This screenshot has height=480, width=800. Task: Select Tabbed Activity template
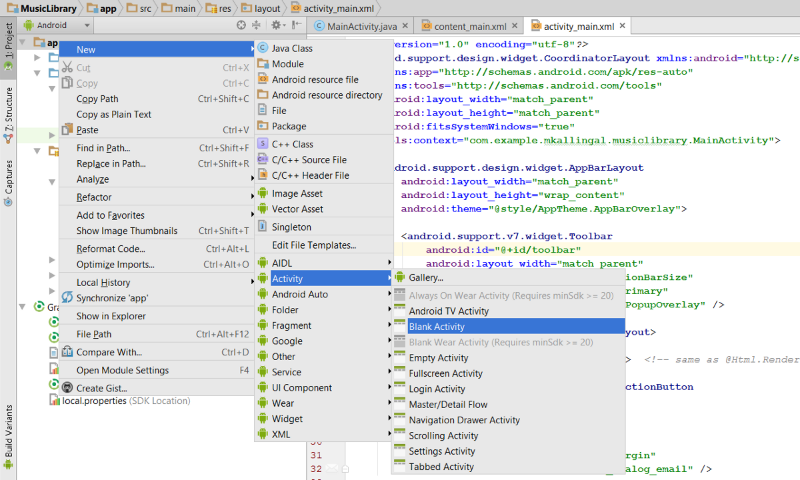coord(509,467)
